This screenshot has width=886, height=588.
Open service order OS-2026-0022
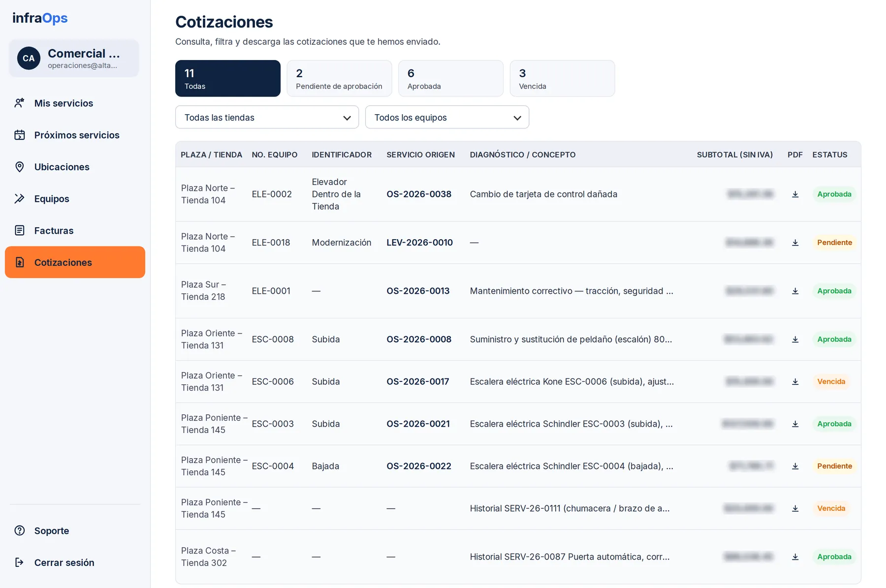(419, 466)
